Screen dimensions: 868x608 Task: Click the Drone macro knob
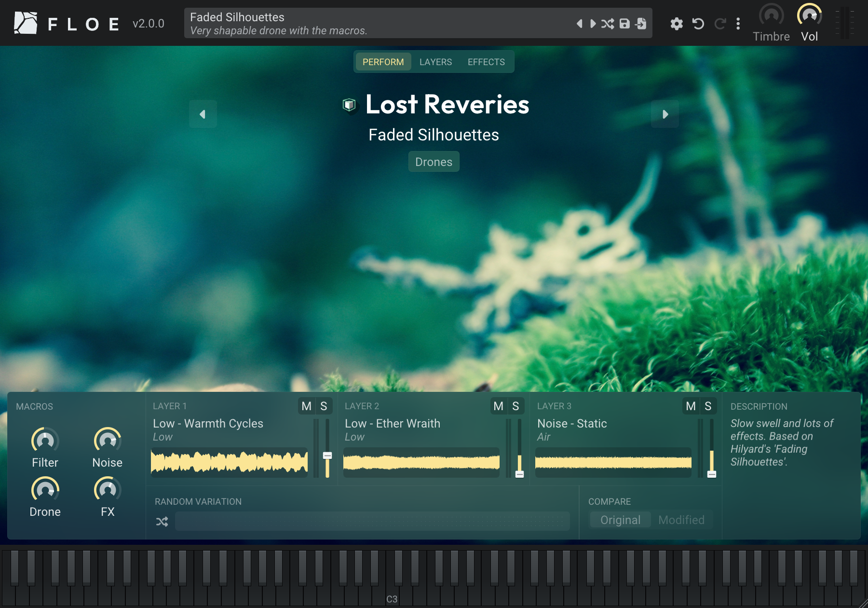point(45,490)
